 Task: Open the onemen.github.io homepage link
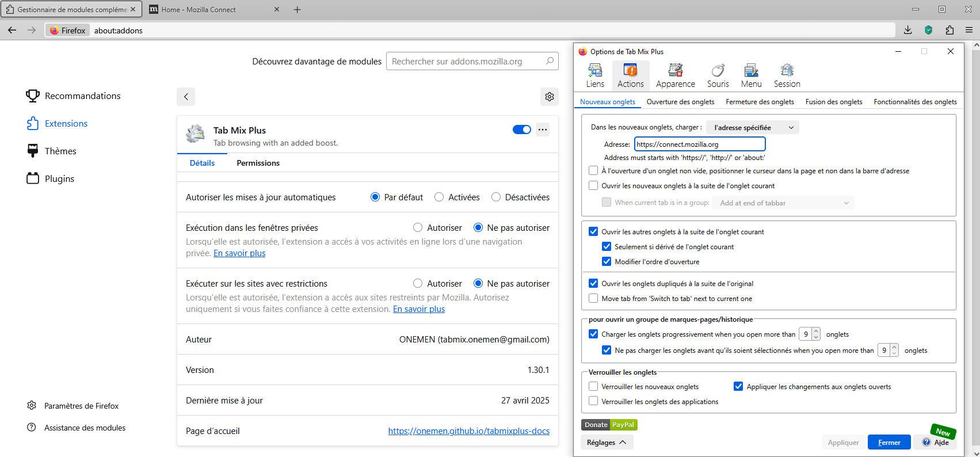[469, 431]
